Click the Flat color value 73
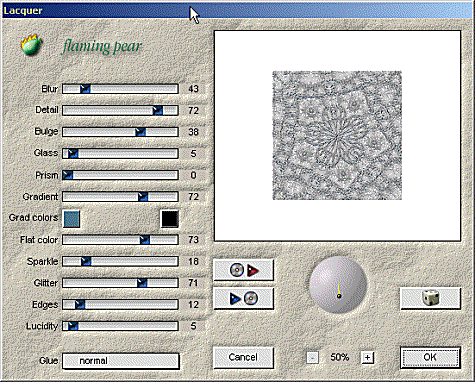The width and height of the screenshot is (475, 382). [193, 240]
